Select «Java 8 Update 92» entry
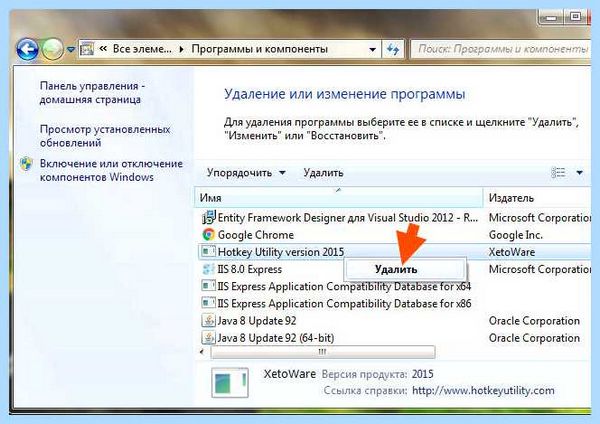600x424 pixels. coord(257,321)
